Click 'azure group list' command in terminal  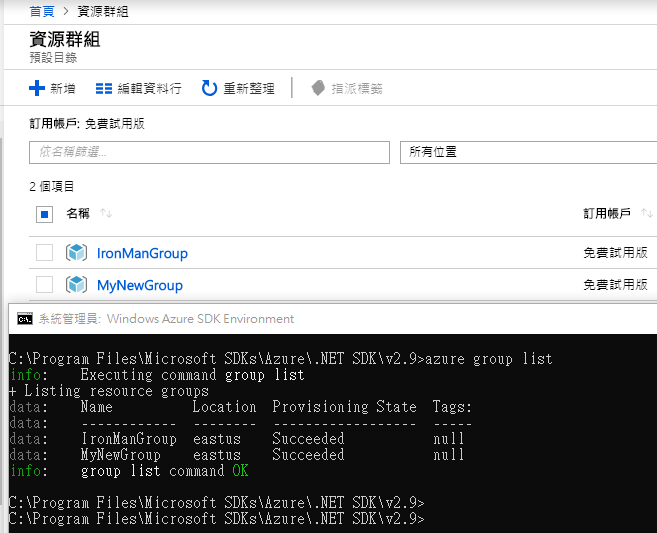[x=489, y=359]
